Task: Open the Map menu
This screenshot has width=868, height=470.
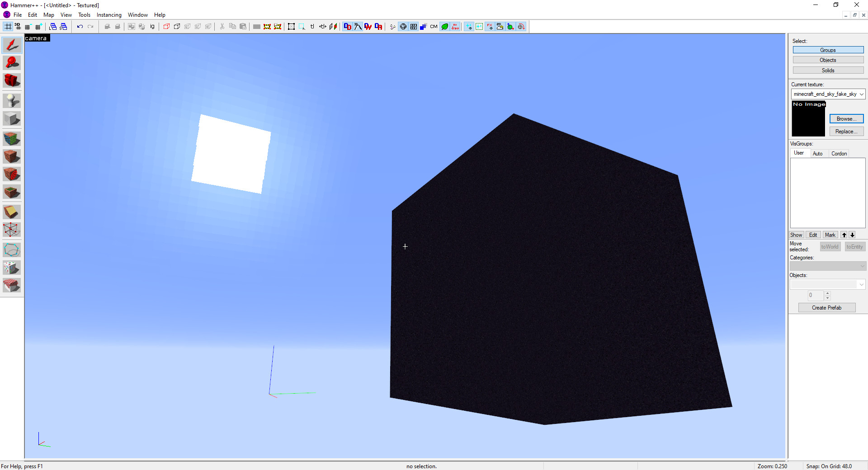Action: 48,14
